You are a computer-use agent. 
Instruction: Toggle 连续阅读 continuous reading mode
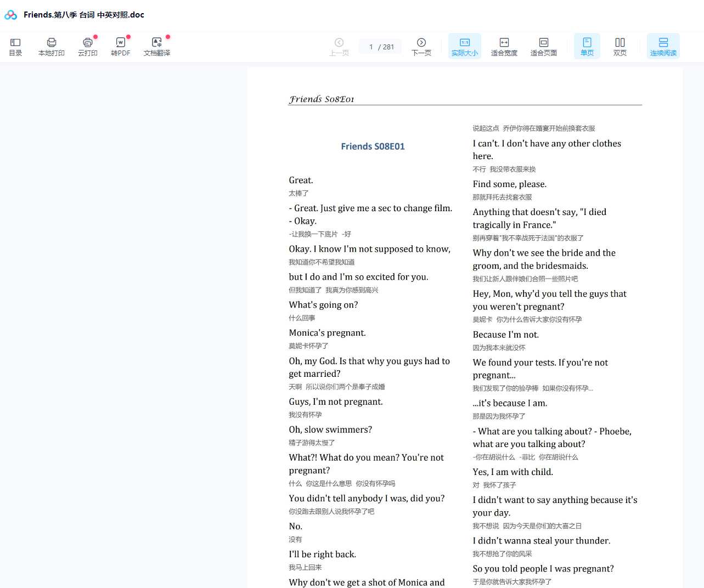[663, 47]
